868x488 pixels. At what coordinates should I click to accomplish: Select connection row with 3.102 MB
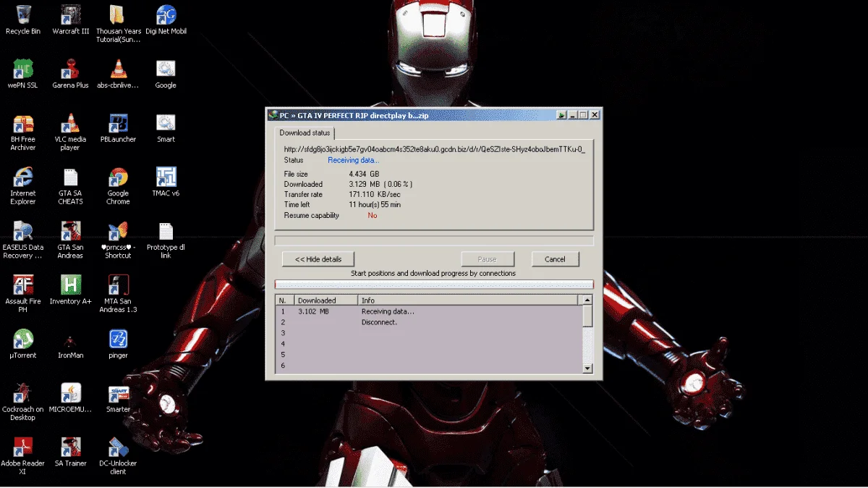tap(429, 311)
